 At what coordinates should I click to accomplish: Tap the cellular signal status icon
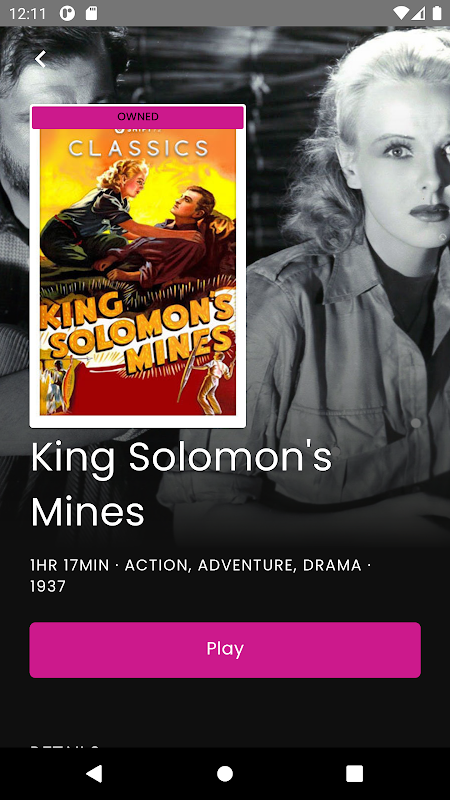pos(419,13)
